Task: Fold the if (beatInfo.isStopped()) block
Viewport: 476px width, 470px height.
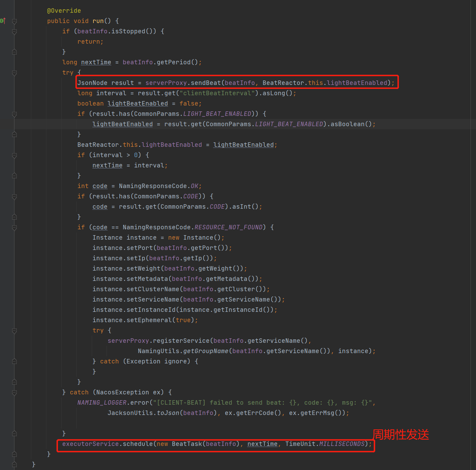Action: (x=14, y=32)
